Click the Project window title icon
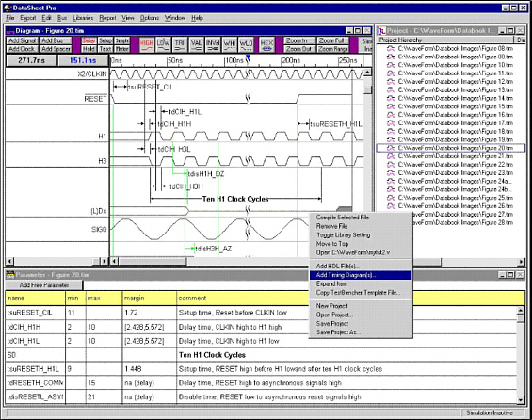This screenshot has width=532, height=420. 381,31
